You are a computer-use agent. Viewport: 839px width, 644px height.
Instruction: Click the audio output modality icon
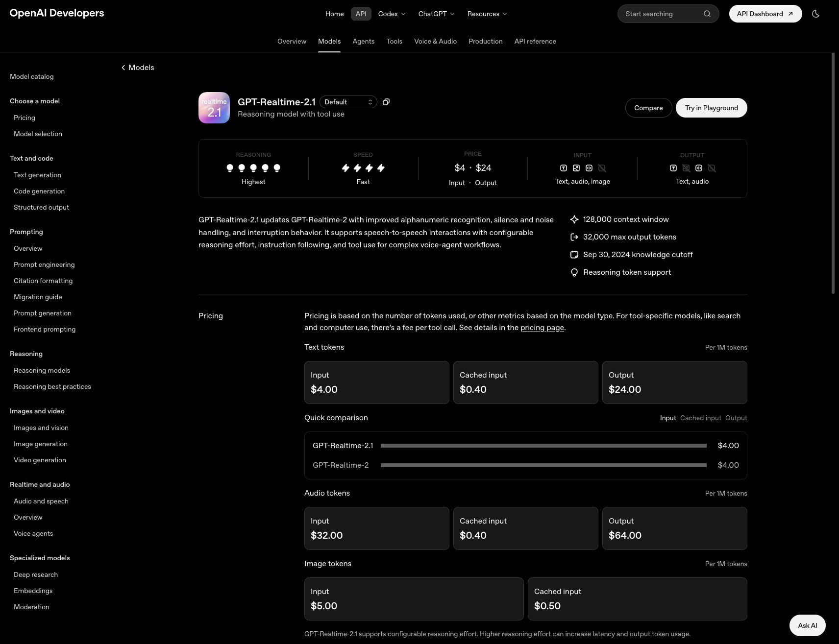[699, 168]
